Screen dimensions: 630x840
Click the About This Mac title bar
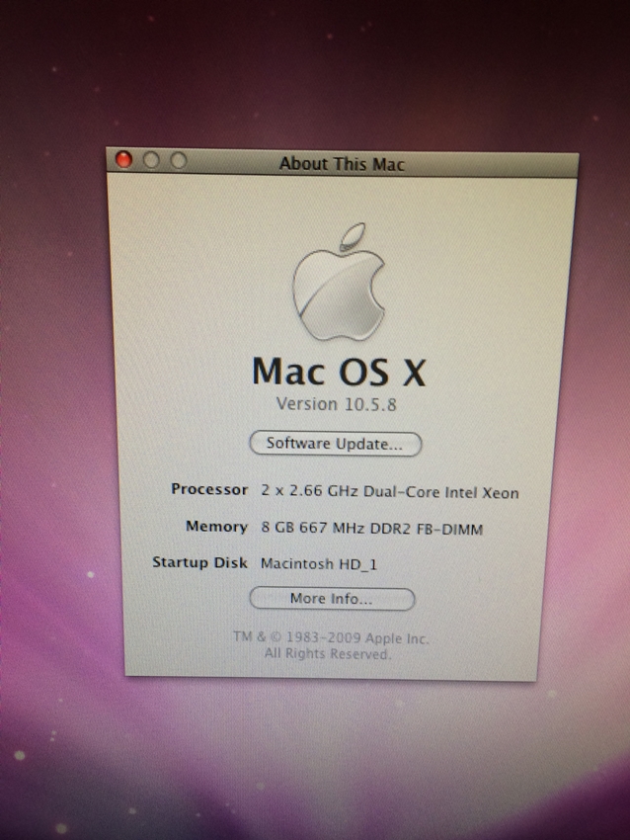click(x=395, y=163)
